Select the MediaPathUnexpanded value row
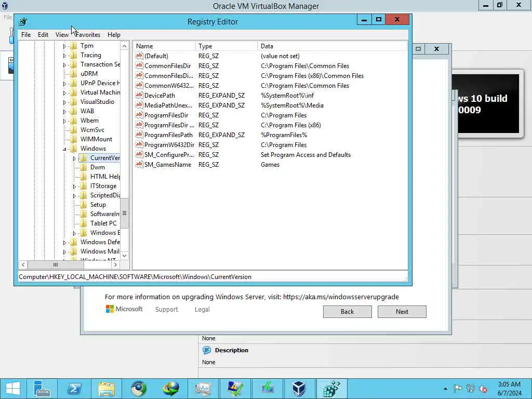 coord(270,105)
